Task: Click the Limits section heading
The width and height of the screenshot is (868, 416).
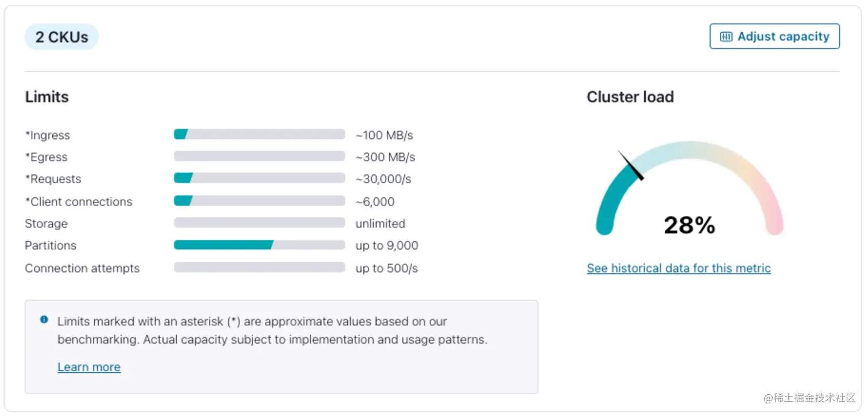Action: (46, 96)
